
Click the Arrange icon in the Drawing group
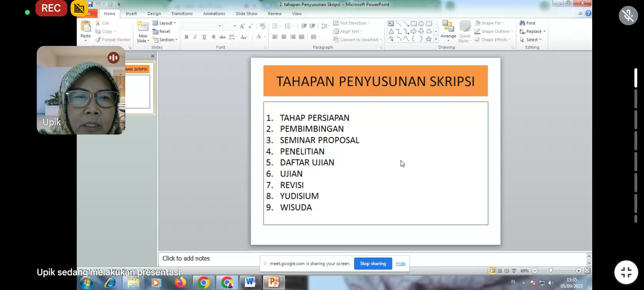click(x=448, y=27)
